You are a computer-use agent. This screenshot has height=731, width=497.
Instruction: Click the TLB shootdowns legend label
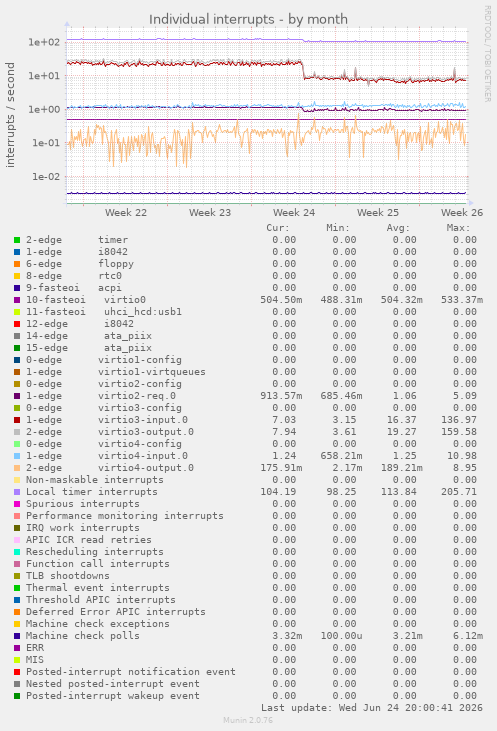68,576
